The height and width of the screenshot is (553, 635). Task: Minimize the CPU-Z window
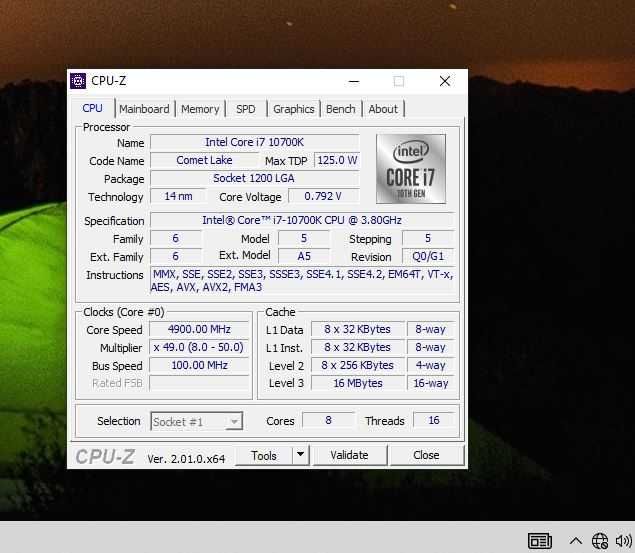pyautogui.click(x=354, y=81)
